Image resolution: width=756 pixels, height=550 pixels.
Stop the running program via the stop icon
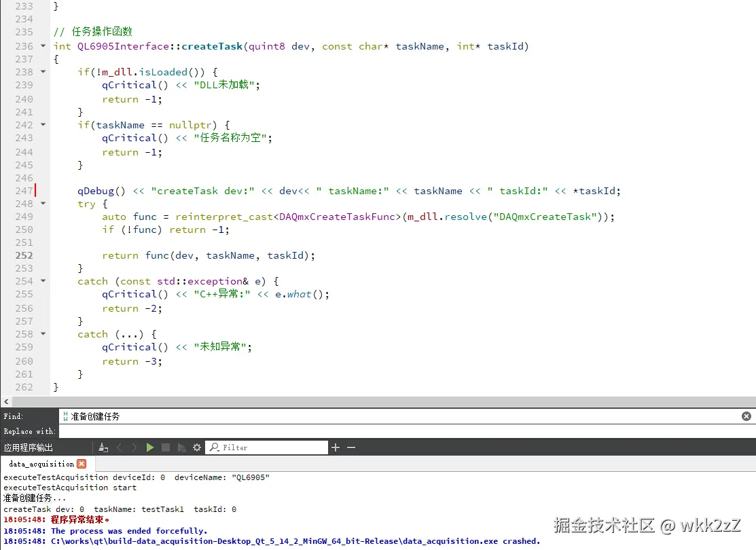165,447
